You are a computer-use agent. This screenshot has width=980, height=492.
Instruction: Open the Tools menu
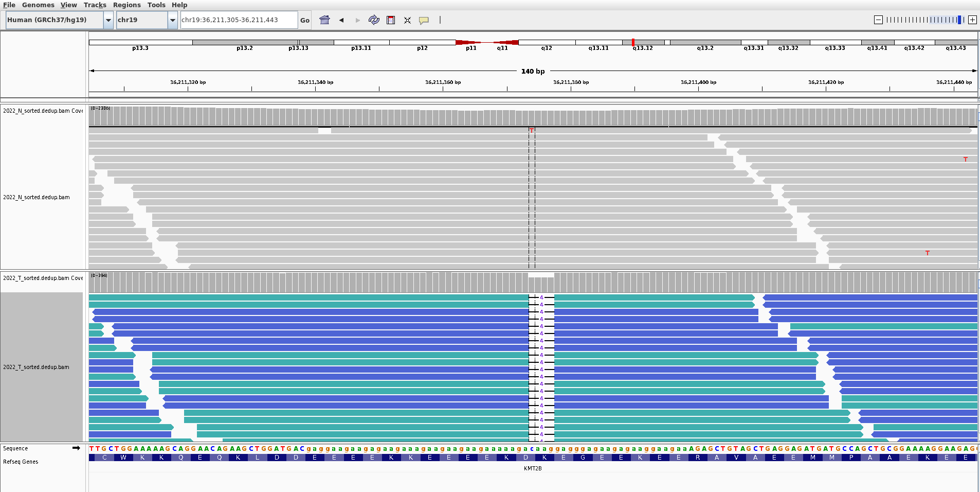point(156,5)
